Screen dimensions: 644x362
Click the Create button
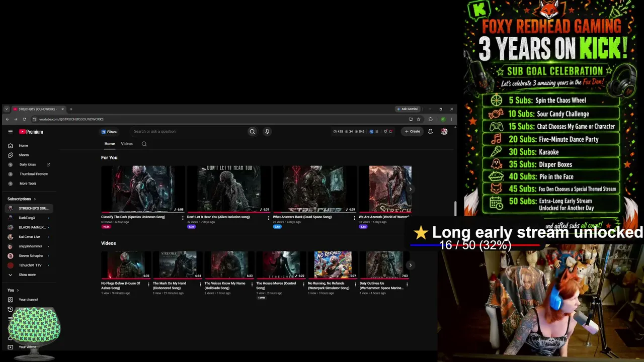point(413,132)
